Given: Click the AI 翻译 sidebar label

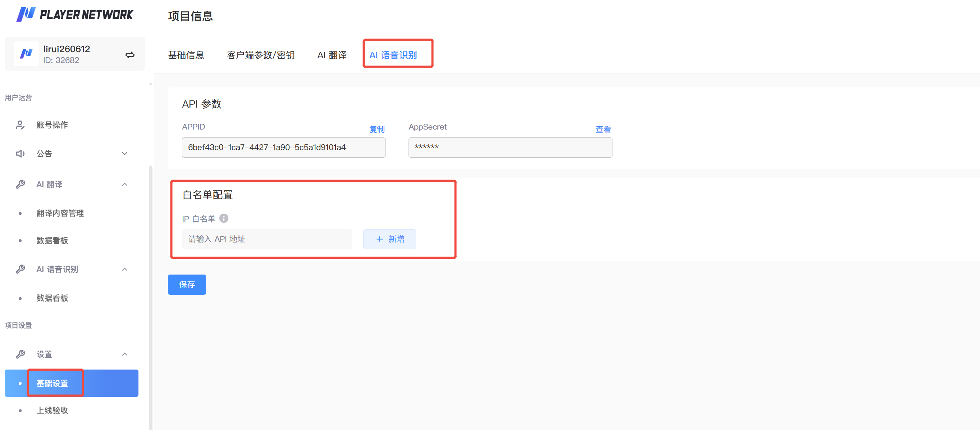Looking at the screenshot, I should click(49, 184).
